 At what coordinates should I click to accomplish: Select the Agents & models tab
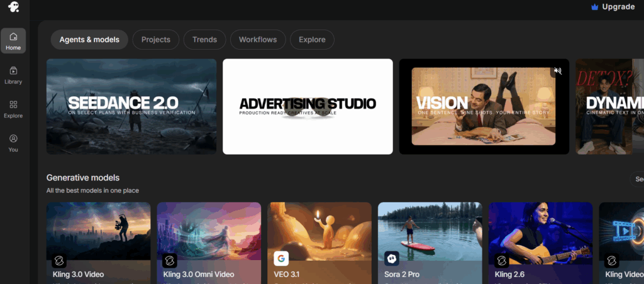[x=89, y=40]
